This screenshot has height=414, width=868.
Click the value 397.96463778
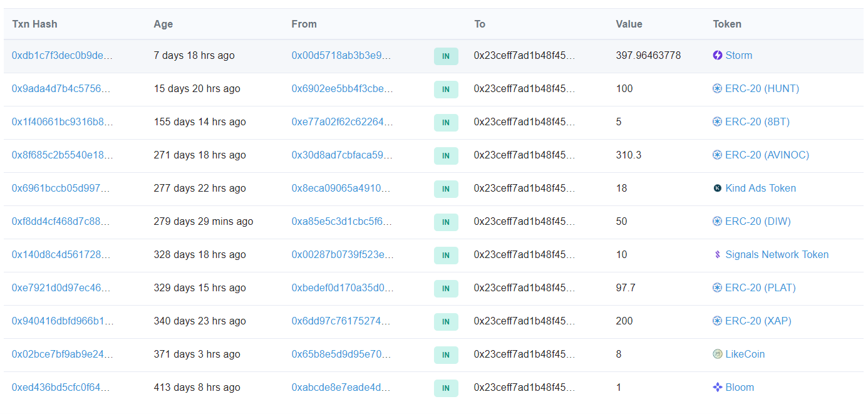click(x=648, y=55)
